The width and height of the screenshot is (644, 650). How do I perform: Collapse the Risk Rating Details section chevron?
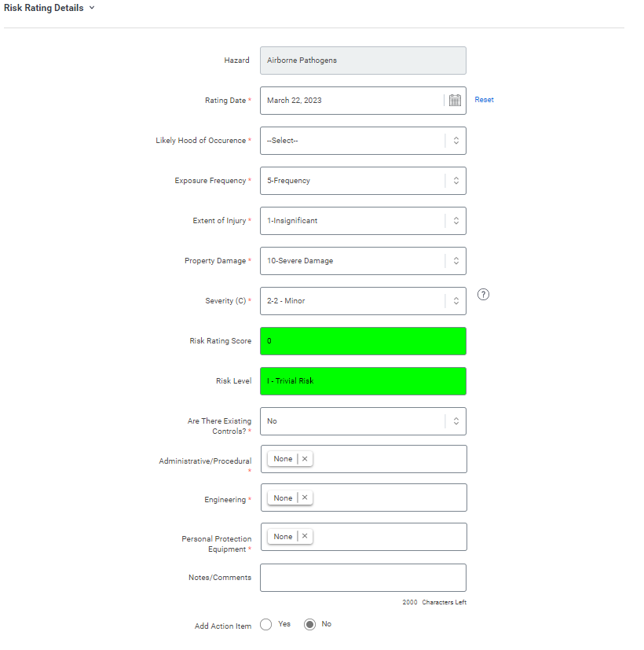[92, 8]
